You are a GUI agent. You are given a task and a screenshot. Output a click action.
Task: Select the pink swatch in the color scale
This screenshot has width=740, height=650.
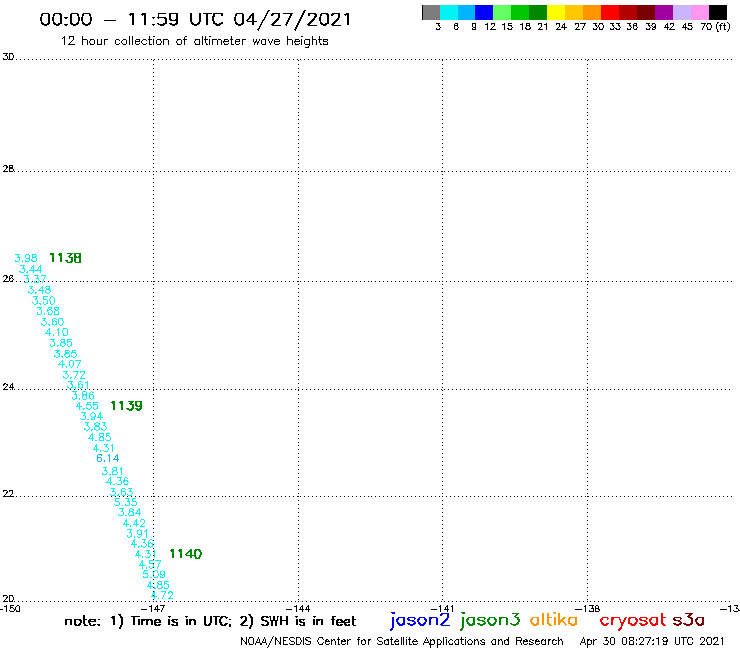[x=700, y=12]
